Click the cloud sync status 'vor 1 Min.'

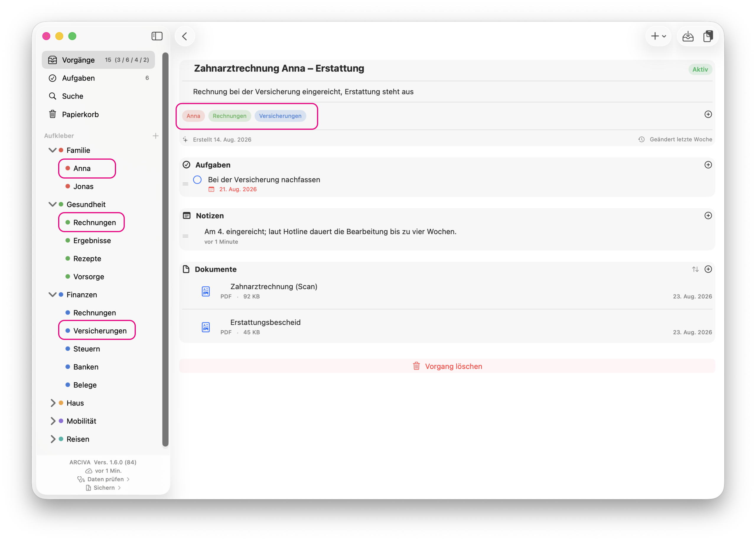click(x=103, y=471)
